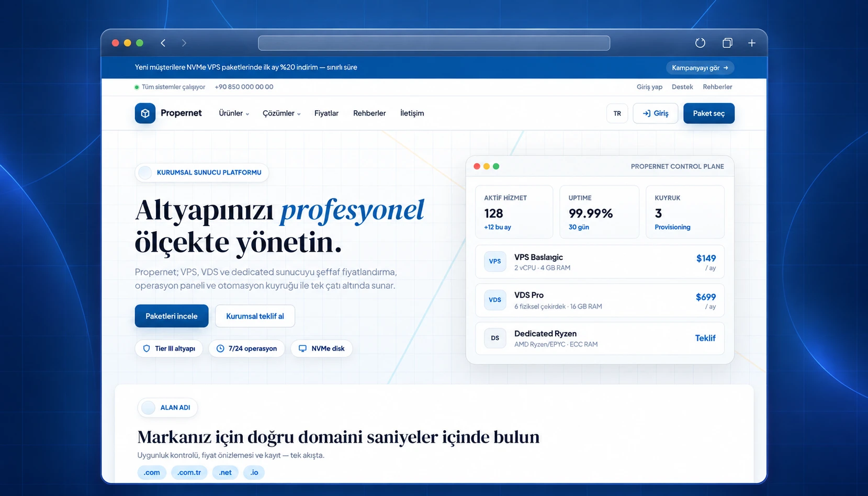Click the Propernet cube logo icon
Screen dimensions: 868x496
145,113
